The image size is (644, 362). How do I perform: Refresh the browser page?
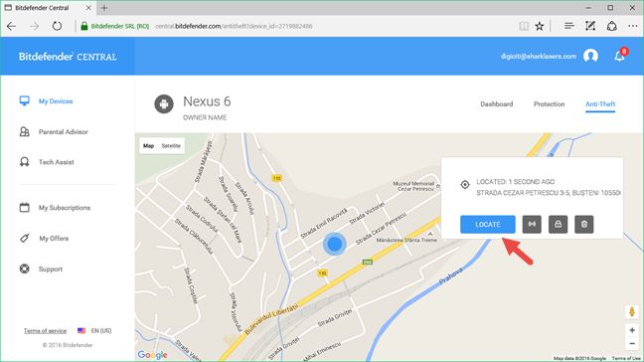57,26
